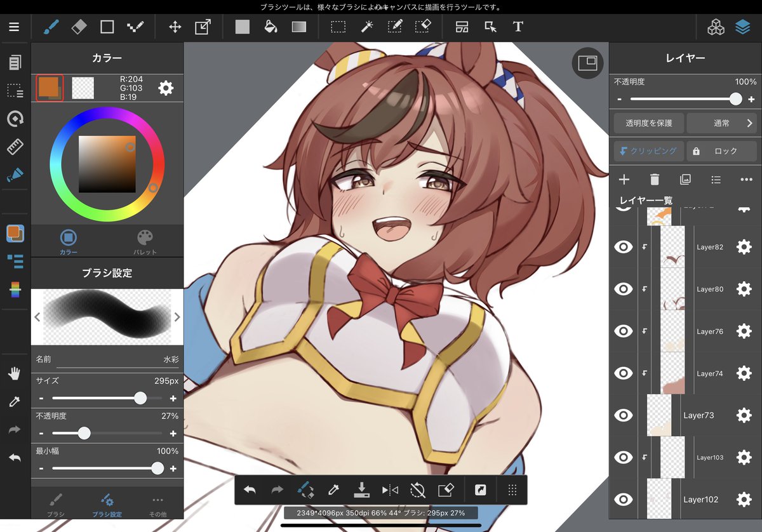The height and width of the screenshot is (532, 762).
Task: Switch to その他 other tab
Action: click(157, 505)
